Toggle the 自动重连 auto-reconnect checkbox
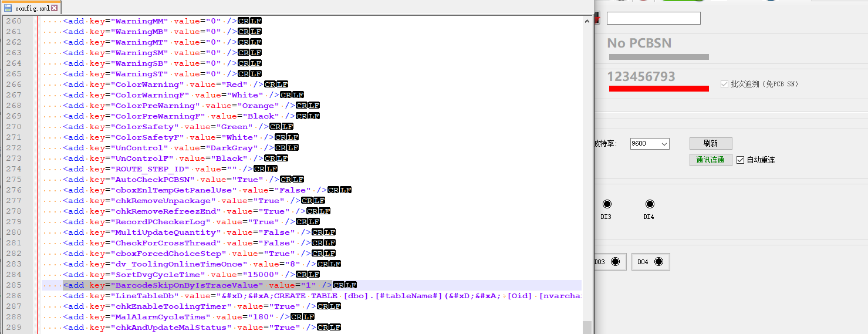This screenshot has height=334, width=868. (x=740, y=160)
